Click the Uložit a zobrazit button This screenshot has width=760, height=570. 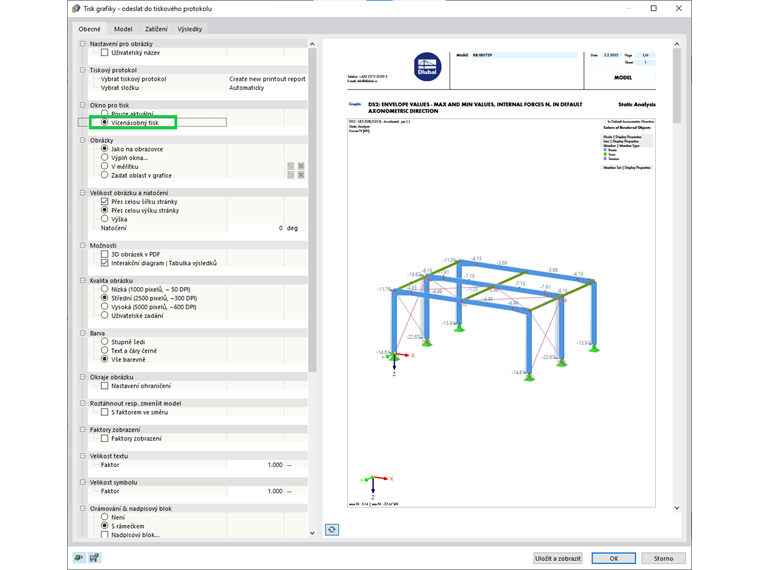click(557, 558)
